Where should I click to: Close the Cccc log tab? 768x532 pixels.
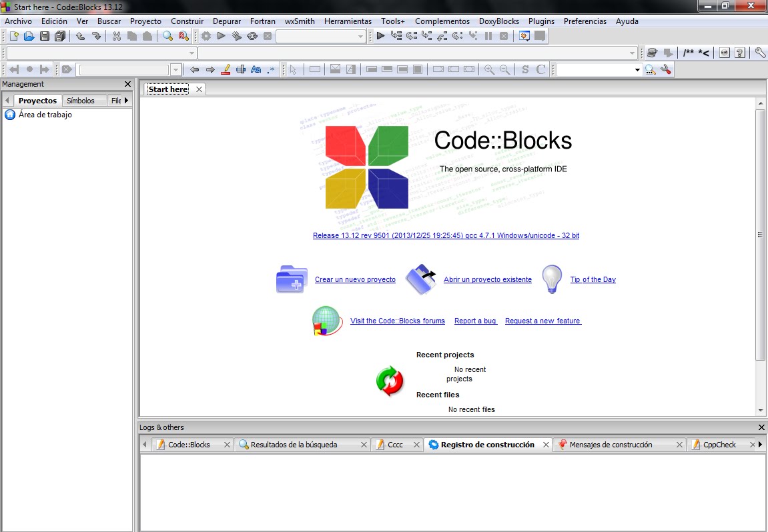click(416, 445)
